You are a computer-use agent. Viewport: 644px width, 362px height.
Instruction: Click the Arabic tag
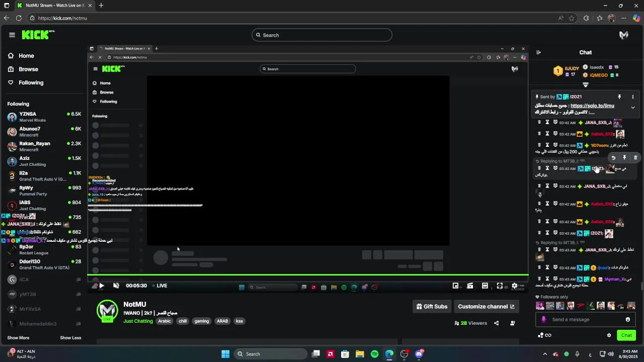pyautogui.click(x=165, y=321)
